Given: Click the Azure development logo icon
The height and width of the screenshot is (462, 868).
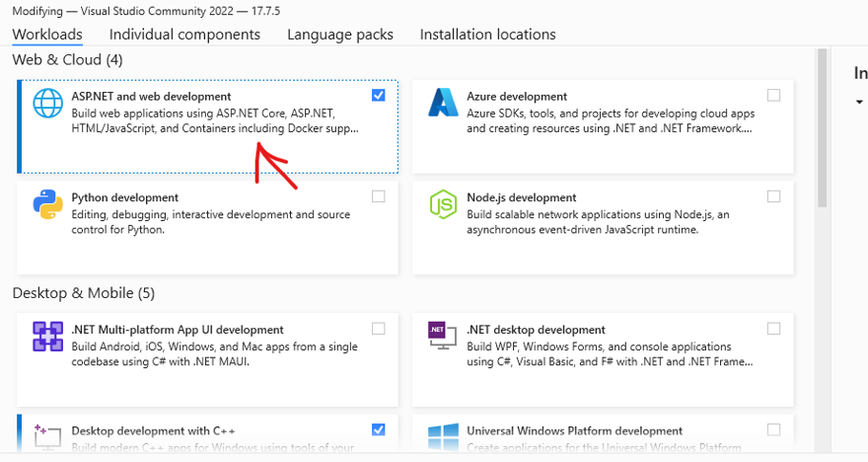Looking at the screenshot, I should click(x=444, y=103).
